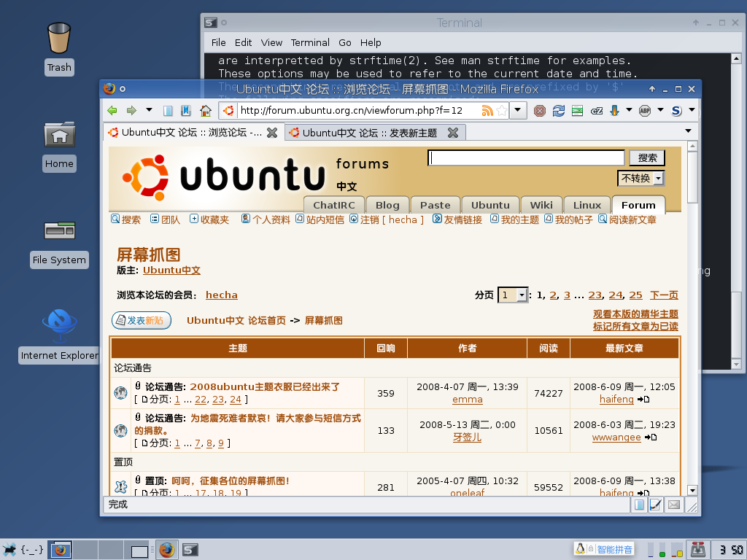Open the Terminal window's Help menu
Viewport: 747px width, 560px height.
(371, 43)
